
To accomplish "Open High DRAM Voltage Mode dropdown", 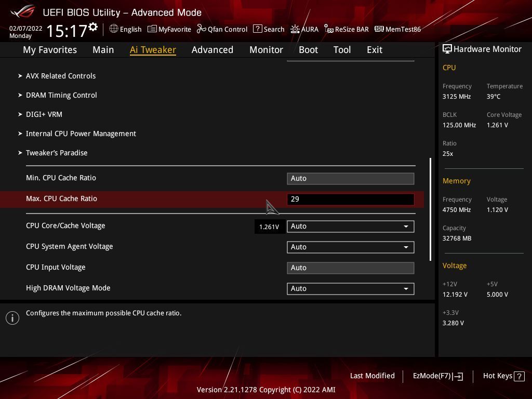I will (351, 288).
